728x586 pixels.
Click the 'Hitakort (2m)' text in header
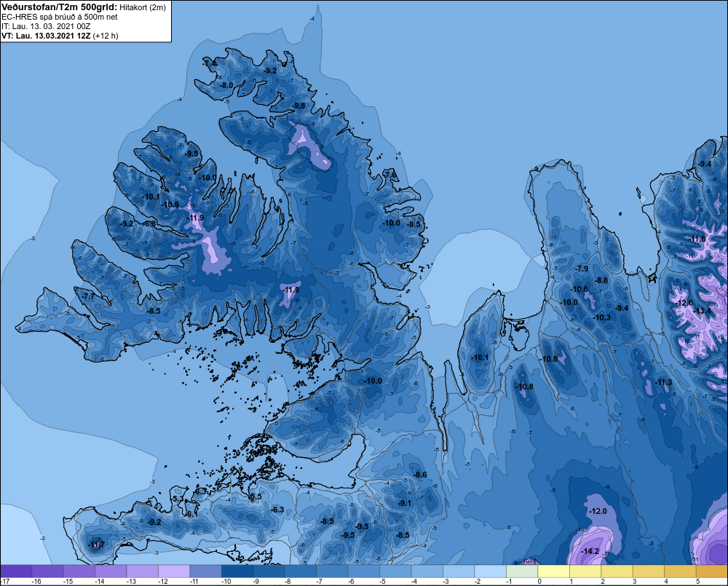pos(143,7)
